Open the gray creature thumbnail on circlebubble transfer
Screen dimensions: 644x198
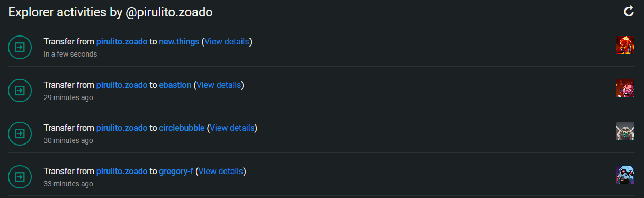pyautogui.click(x=625, y=131)
